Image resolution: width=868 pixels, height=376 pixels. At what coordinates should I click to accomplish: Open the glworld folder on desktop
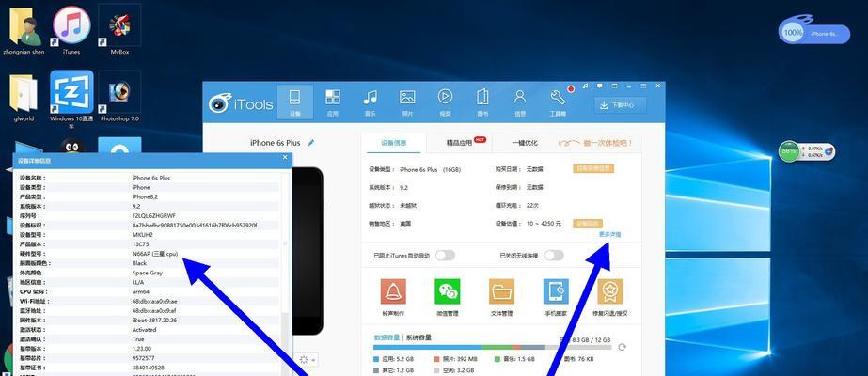coord(24,96)
